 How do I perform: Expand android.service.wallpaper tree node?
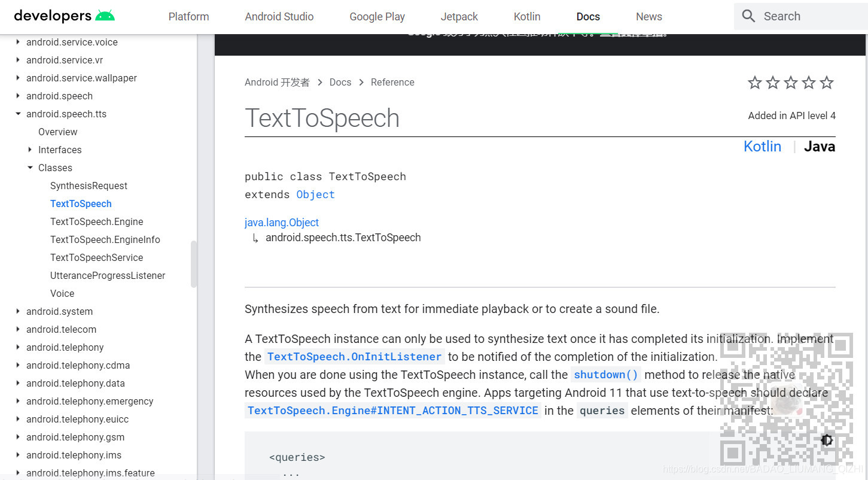point(18,78)
